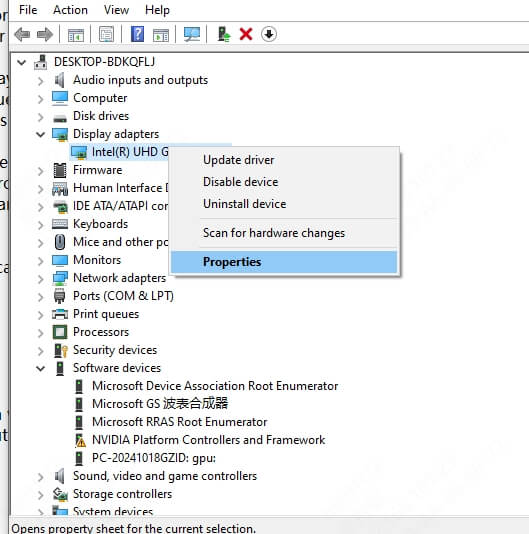The width and height of the screenshot is (529, 534).
Task: Select the Print queues label
Action: pyautogui.click(x=106, y=314)
